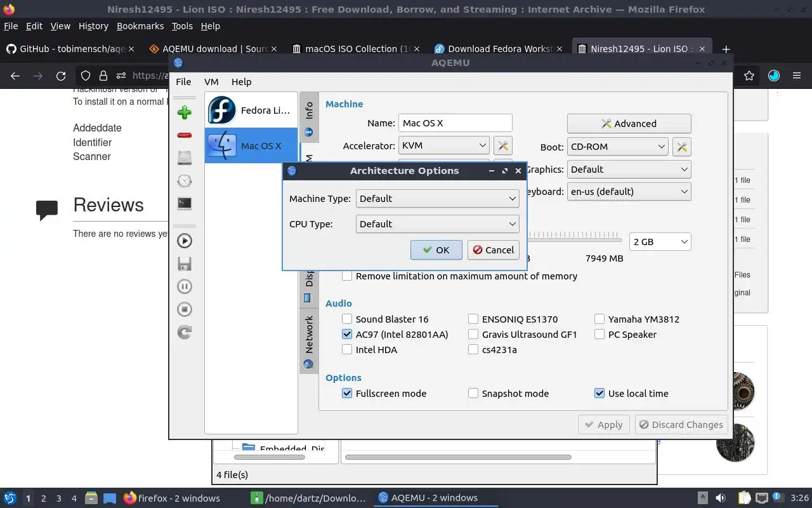Click the Advanced machine button
This screenshot has width=812, height=508.
tap(629, 124)
